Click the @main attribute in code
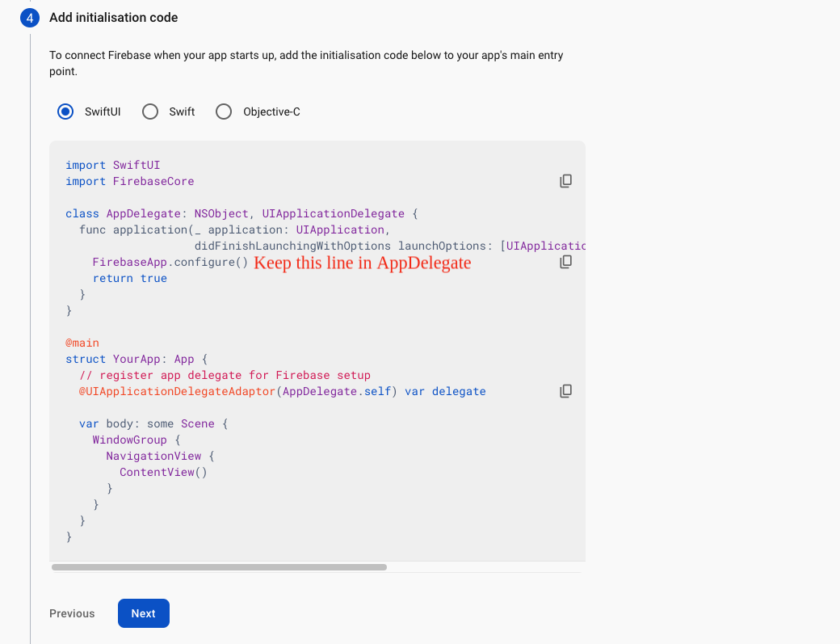The image size is (840, 644). (82, 343)
